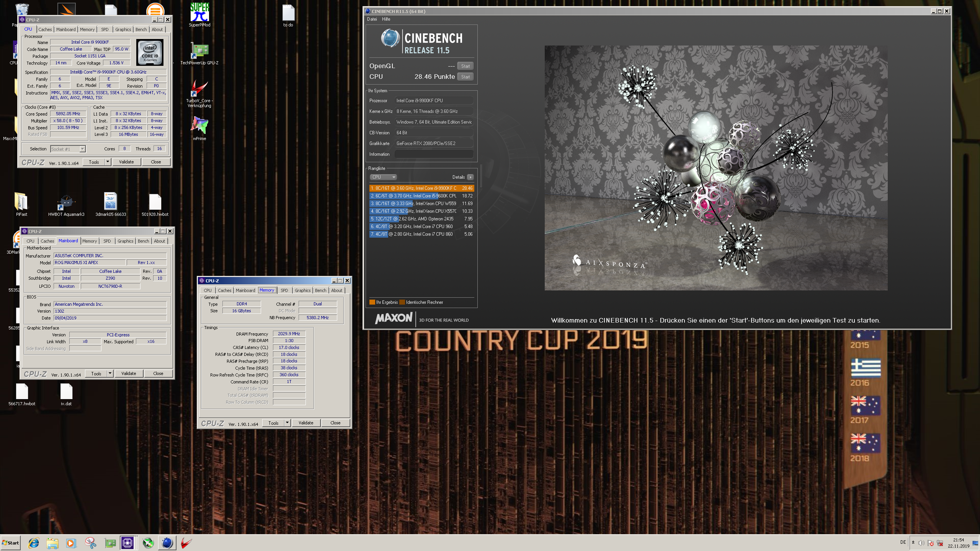Viewport: 980px width, 551px height.
Task: Open About tab in Memory CPU-Z window
Action: pos(337,290)
